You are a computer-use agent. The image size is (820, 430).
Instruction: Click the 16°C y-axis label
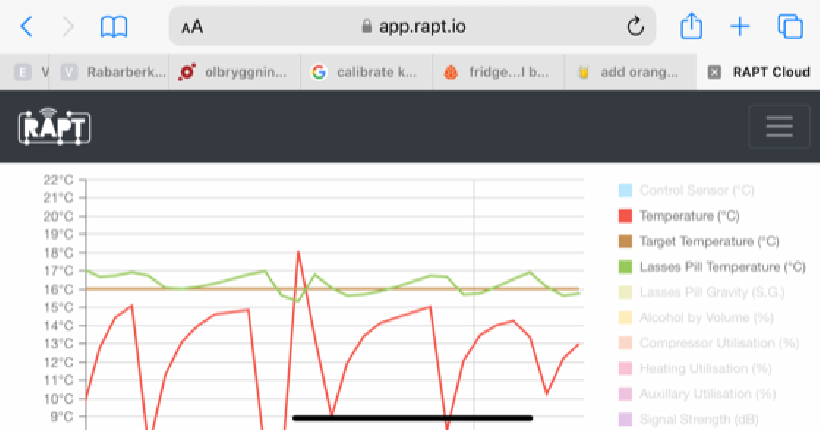point(58,289)
